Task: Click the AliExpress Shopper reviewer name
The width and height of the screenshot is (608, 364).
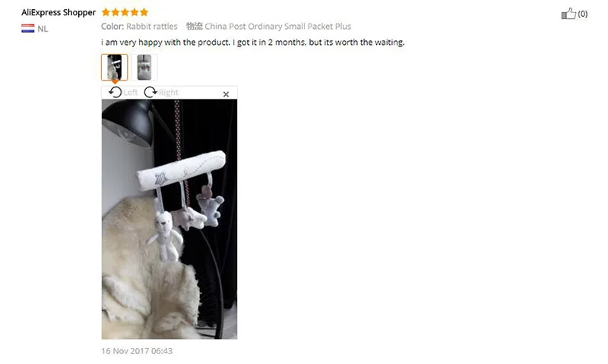Action: (x=59, y=12)
